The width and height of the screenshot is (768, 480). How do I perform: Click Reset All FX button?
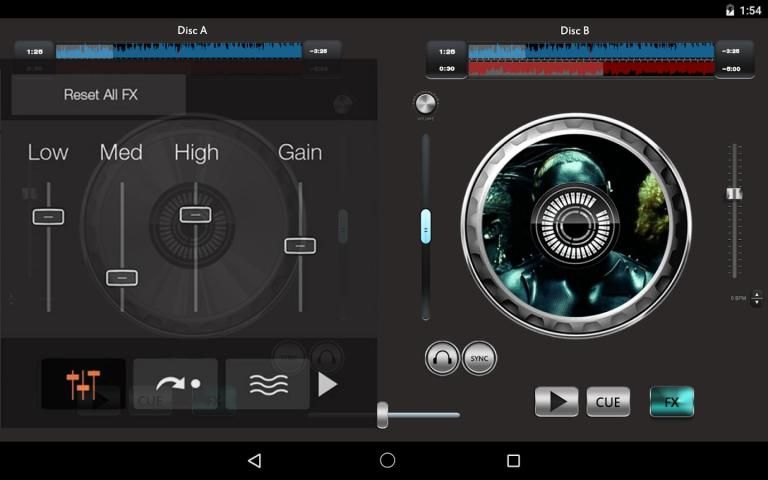coord(100,95)
